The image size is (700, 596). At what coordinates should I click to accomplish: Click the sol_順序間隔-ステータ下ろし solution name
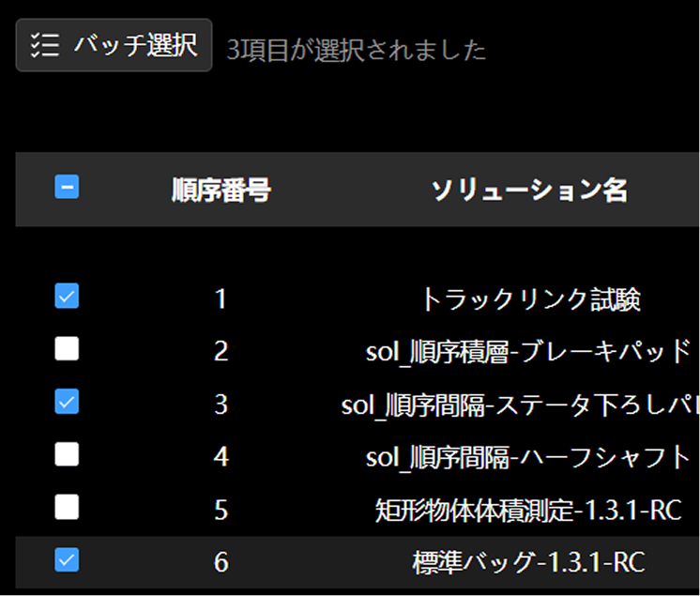point(520,405)
